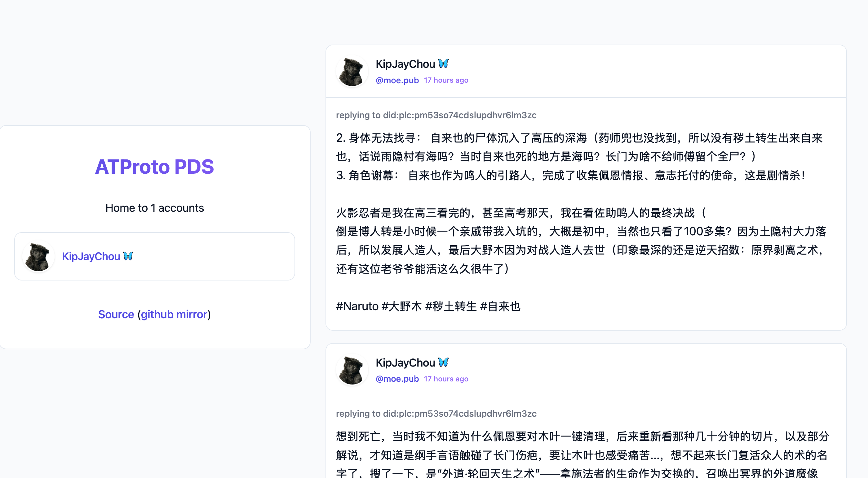868x478 pixels.
Task: Click second post's 17 hours ago timestamp
Action: pos(446,379)
